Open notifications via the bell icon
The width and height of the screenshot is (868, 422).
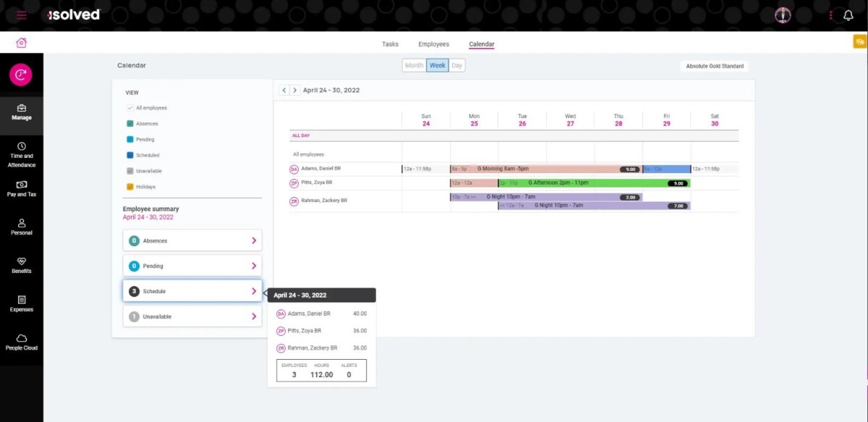[848, 14]
